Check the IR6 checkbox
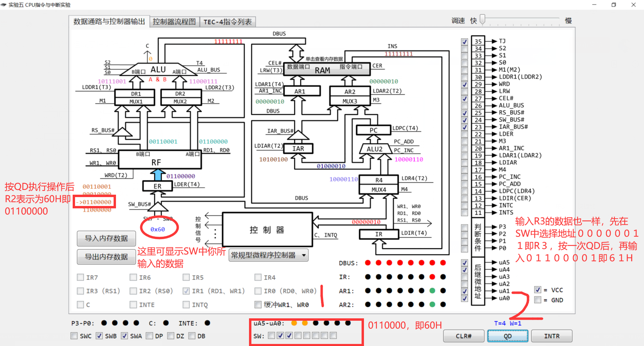The image size is (644, 346). (133, 277)
